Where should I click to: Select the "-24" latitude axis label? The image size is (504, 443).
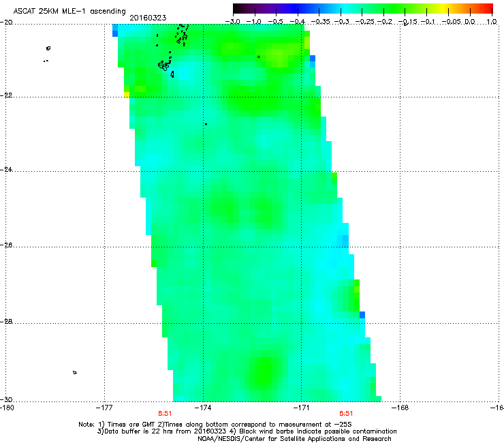click(x=6, y=169)
